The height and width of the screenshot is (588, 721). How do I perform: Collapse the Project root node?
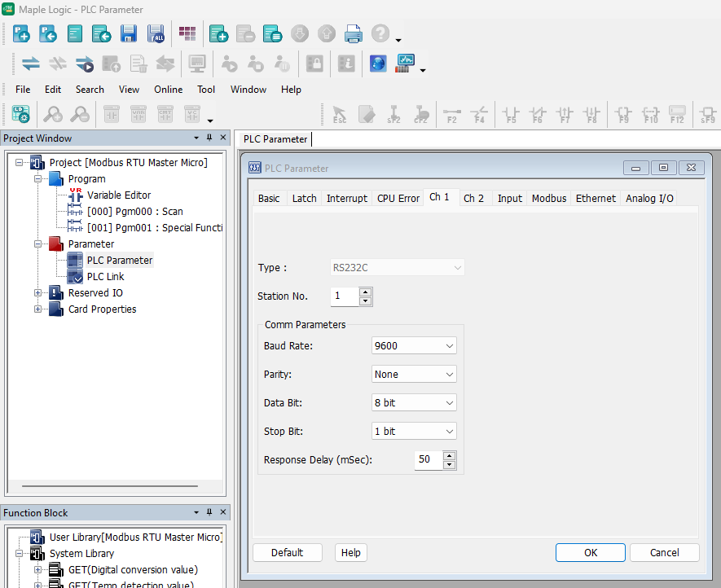(x=19, y=162)
